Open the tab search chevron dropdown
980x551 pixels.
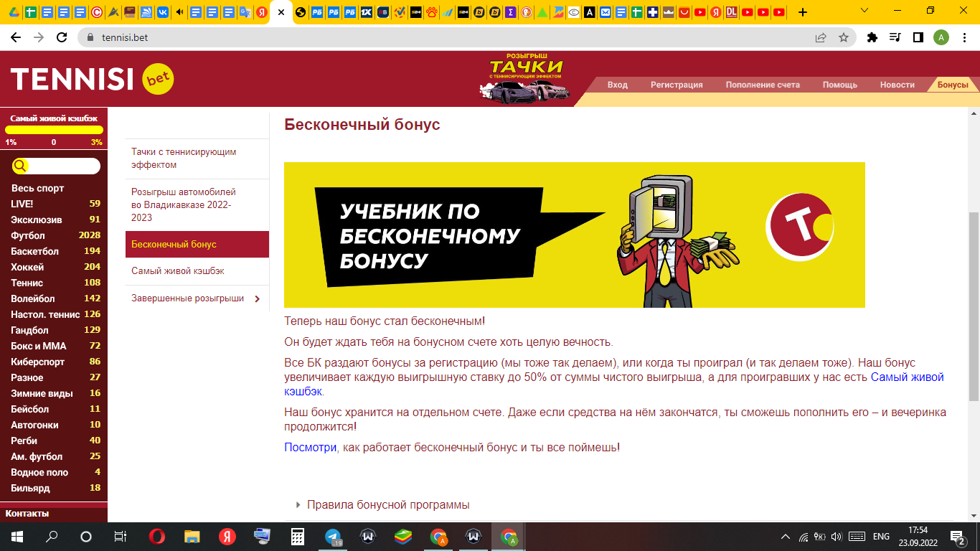point(864,11)
